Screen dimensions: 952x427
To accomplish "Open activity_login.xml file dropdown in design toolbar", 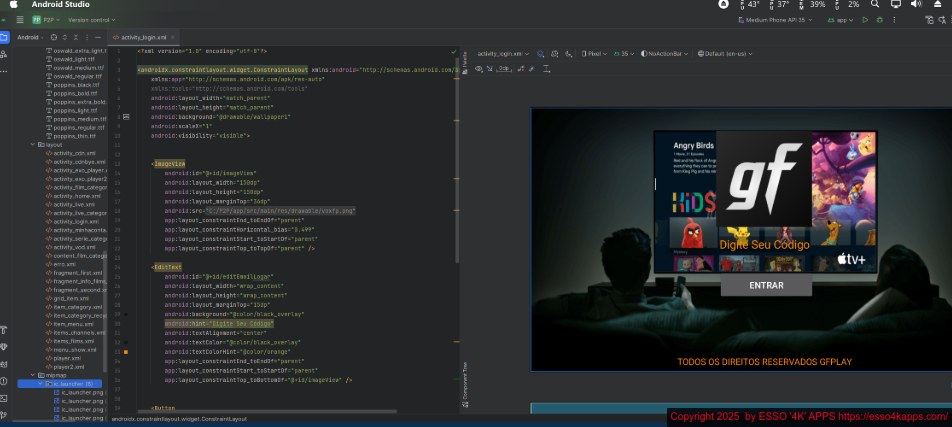I will [503, 53].
